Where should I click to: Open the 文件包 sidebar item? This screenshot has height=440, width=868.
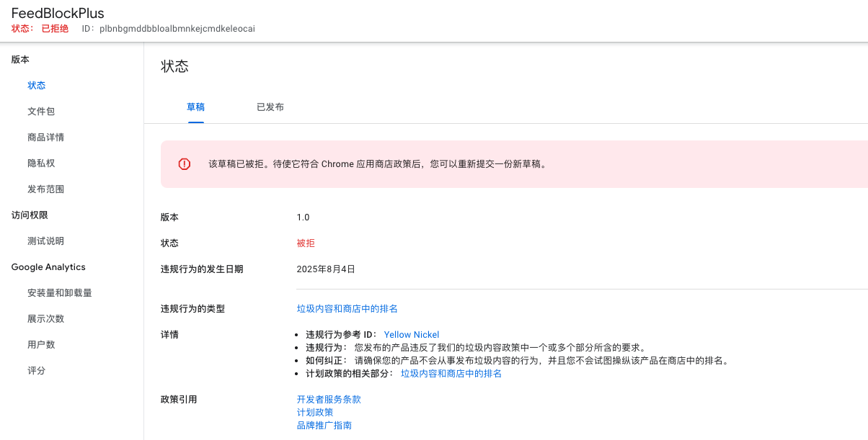pos(41,112)
